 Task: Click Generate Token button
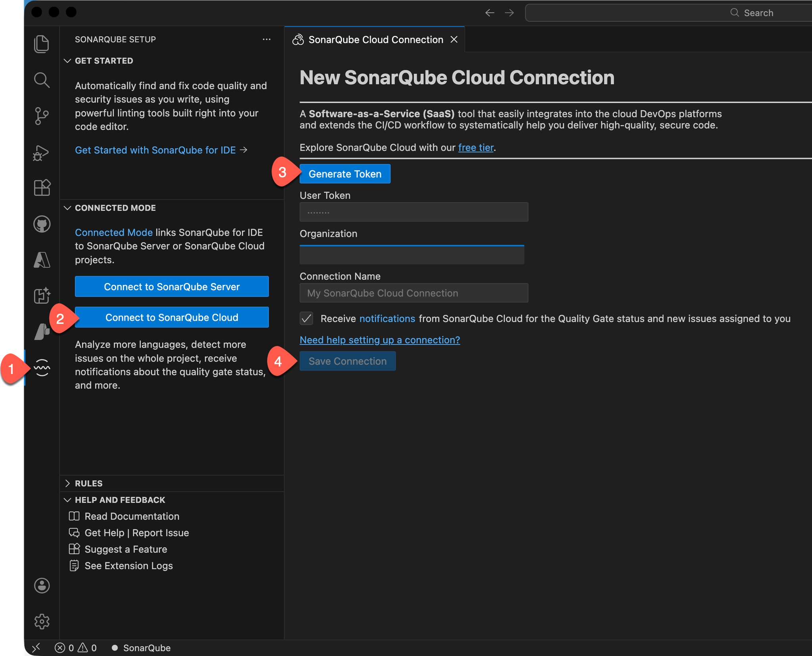pyautogui.click(x=345, y=174)
